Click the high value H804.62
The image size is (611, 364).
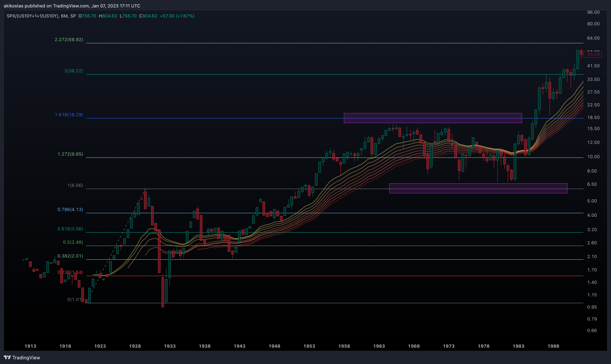pyautogui.click(x=108, y=16)
